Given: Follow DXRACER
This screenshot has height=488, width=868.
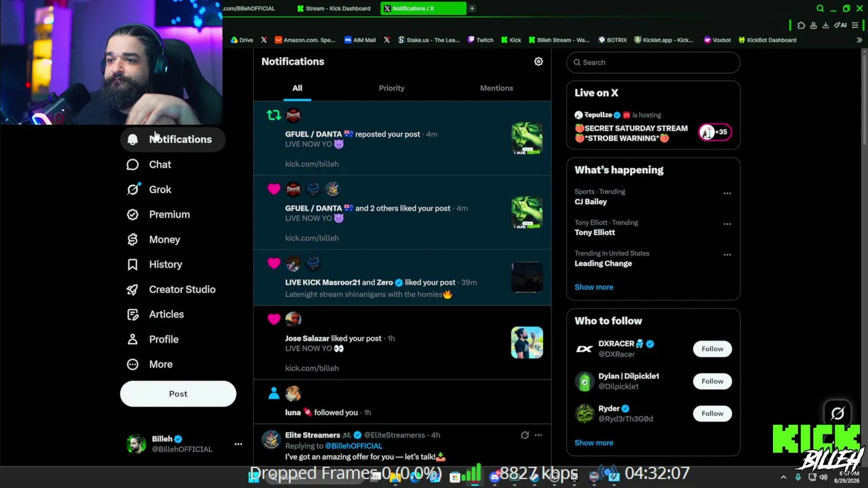Looking at the screenshot, I should [712, 348].
